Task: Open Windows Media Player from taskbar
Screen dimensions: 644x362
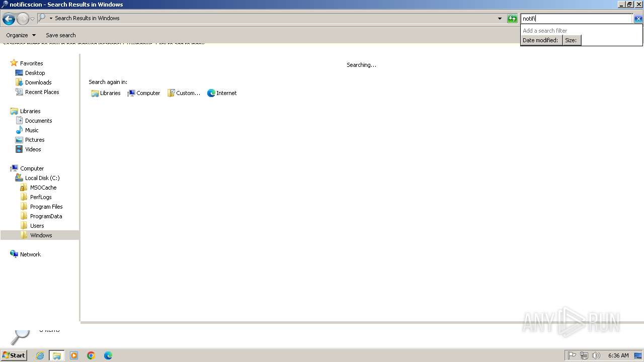Action: (x=74, y=355)
